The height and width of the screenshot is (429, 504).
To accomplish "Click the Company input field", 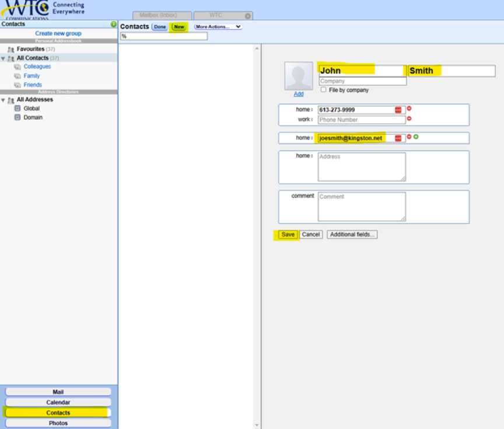I will pos(362,81).
